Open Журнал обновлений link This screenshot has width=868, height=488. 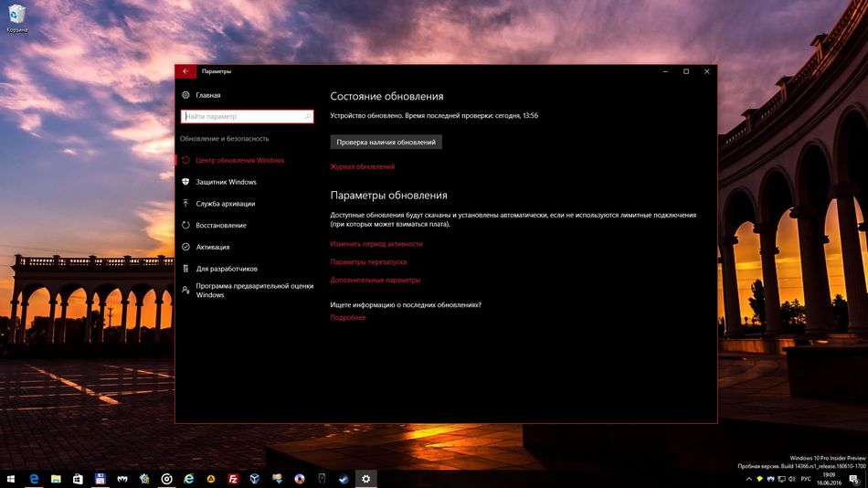pyautogui.click(x=363, y=166)
